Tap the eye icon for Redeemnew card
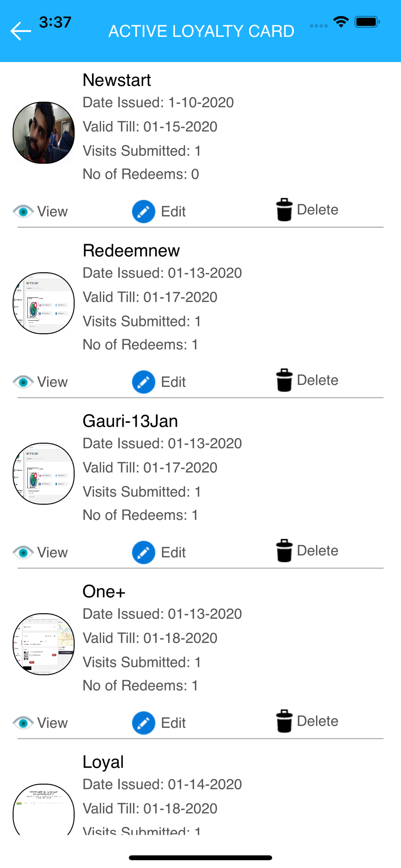Screen dimensions: 401x868 (x=23, y=382)
